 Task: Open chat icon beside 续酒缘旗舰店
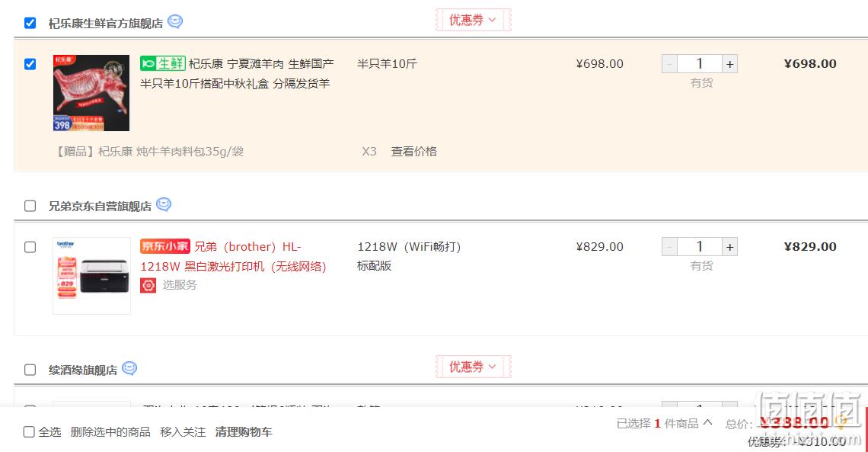point(129,368)
